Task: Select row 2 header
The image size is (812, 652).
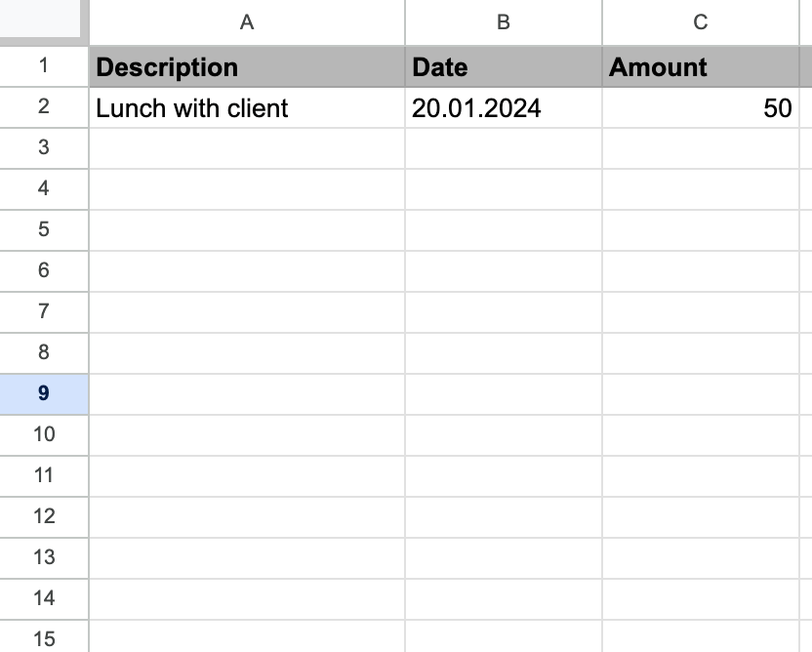Action: click(x=44, y=107)
